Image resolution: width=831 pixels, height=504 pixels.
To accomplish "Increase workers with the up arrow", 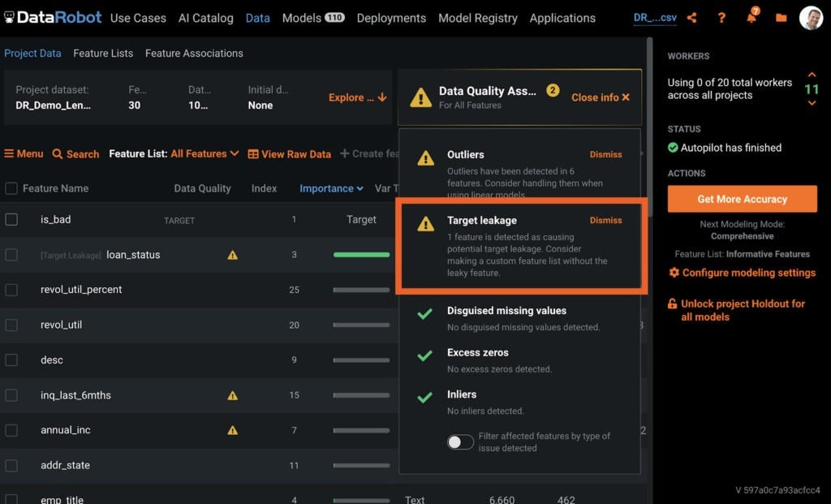I will pyautogui.click(x=812, y=75).
